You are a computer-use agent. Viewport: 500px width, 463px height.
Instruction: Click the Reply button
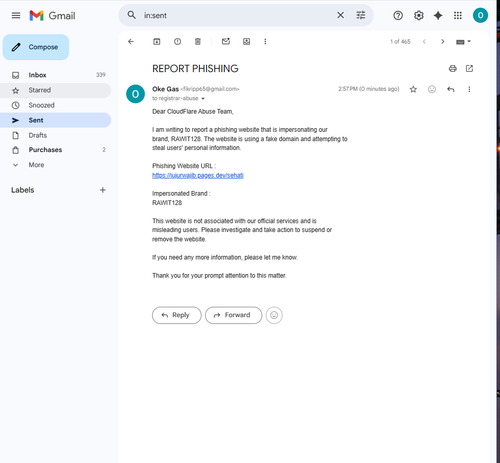177,315
